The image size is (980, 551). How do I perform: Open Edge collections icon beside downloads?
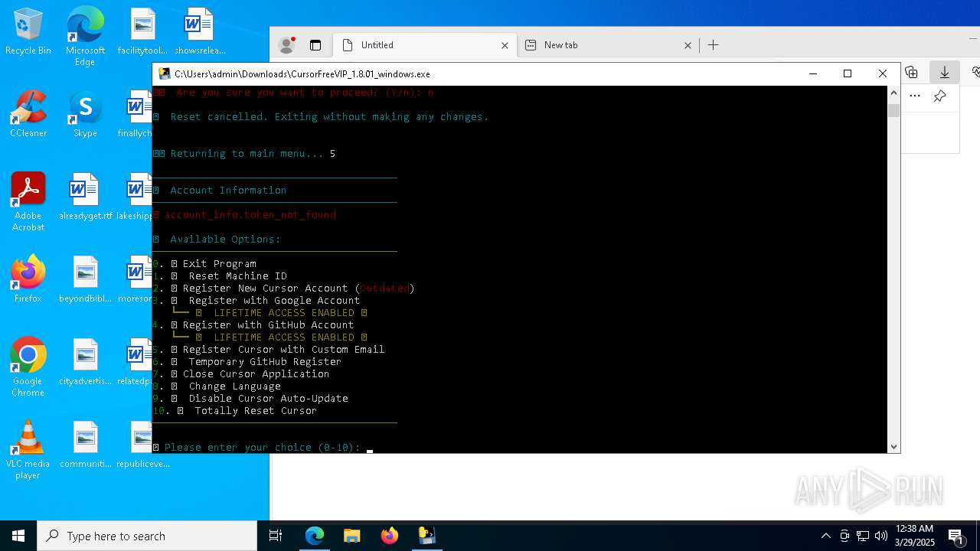[x=911, y=72]
